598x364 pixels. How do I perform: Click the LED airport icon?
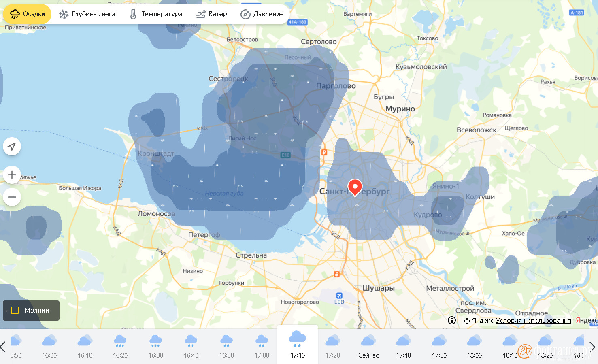click(x=339, y=296)
